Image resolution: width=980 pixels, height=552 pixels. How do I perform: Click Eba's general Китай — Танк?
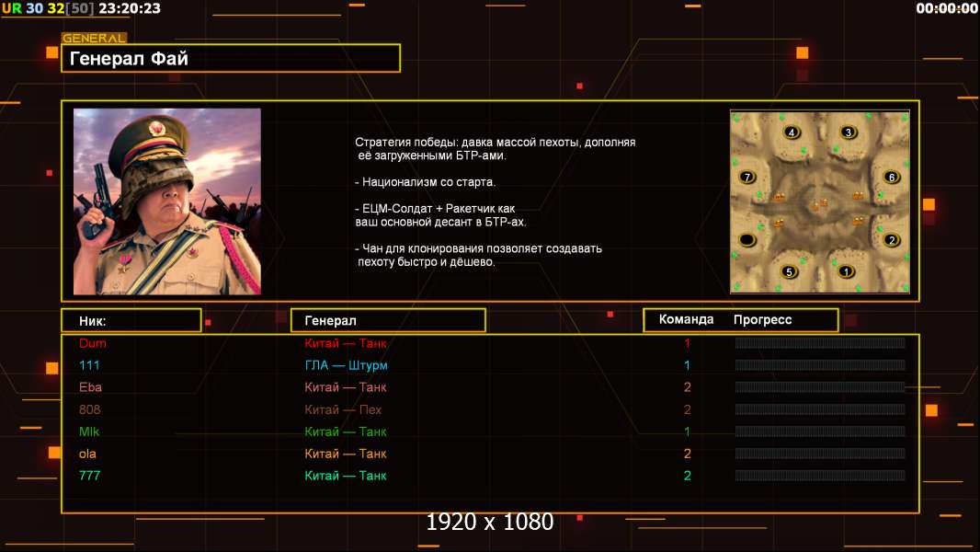tap(345, 387)
